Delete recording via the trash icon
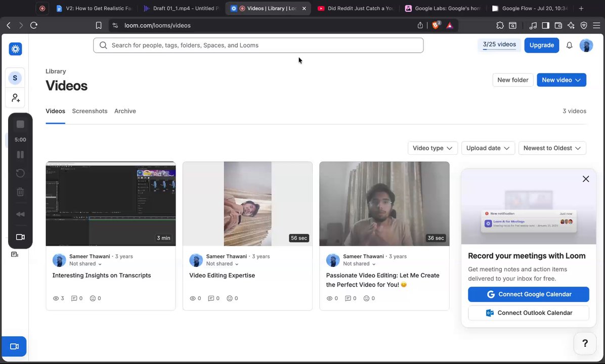605x364 pixels. (20, 192)
